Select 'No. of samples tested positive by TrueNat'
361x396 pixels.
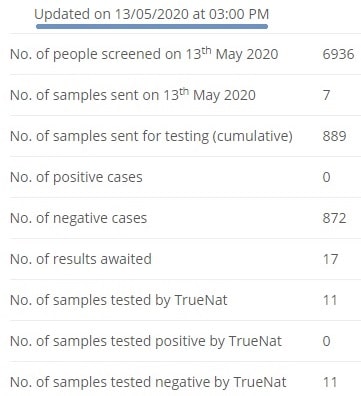coord(146,341)
